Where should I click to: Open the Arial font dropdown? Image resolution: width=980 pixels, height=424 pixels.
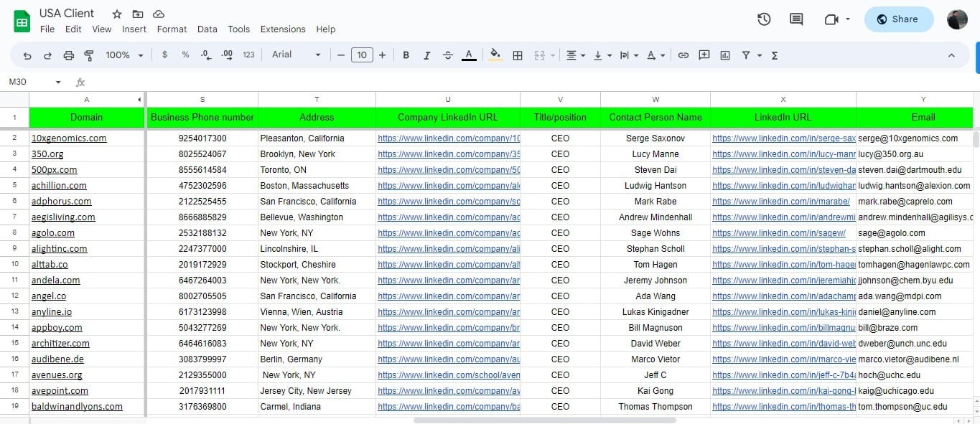click(297, 55)
